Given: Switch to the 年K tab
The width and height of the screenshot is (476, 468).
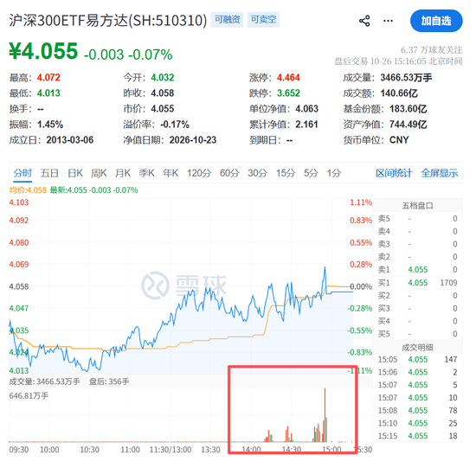Looking at the screenshot, I should tap(170, 173).
